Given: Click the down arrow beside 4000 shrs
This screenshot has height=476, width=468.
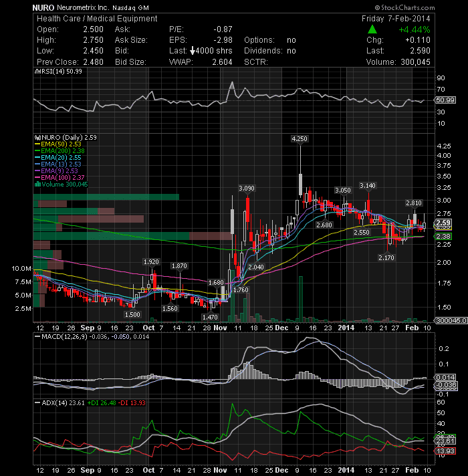Looking at the screenshot, I should pos(193,51).
